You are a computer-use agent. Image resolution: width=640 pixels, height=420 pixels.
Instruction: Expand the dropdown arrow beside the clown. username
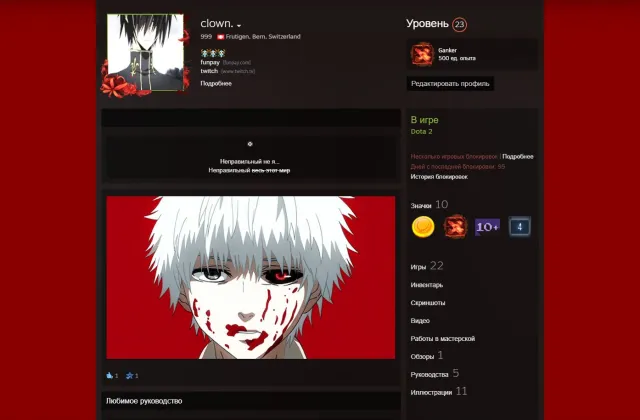239,26
